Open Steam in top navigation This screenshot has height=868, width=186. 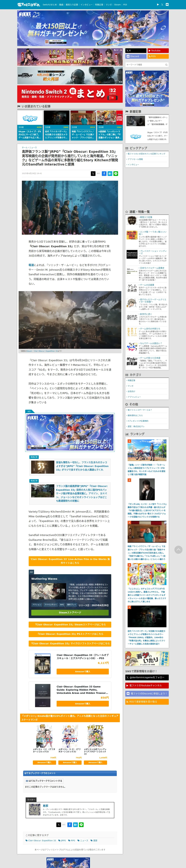tap(117, 5)
